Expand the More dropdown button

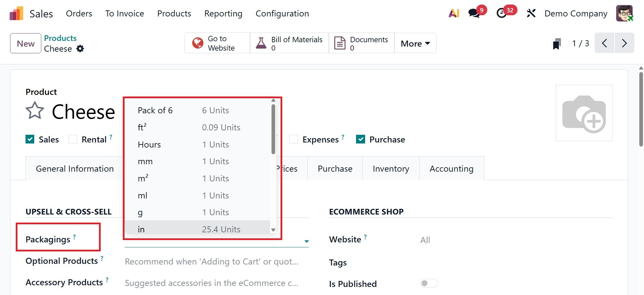click(415, 44)
